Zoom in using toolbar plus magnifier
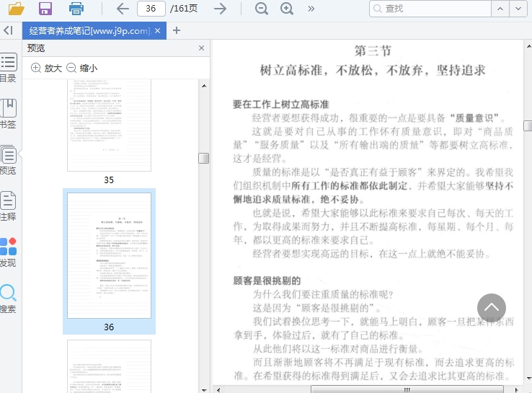 tap(287, 9)
